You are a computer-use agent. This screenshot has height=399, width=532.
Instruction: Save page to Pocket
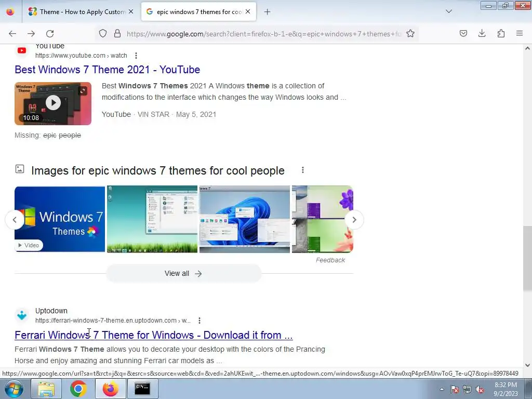463,33
